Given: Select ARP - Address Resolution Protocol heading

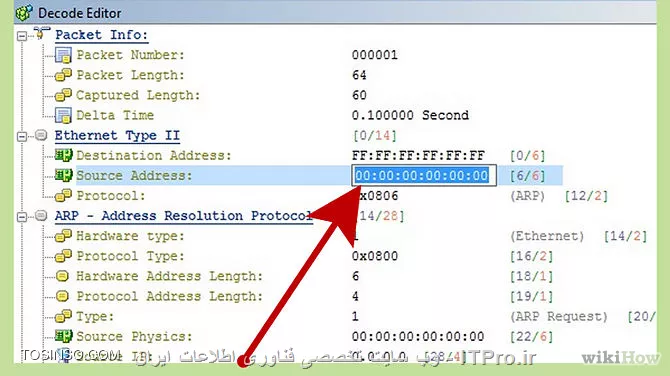Looking at the screenshot, I should point(184,216).
